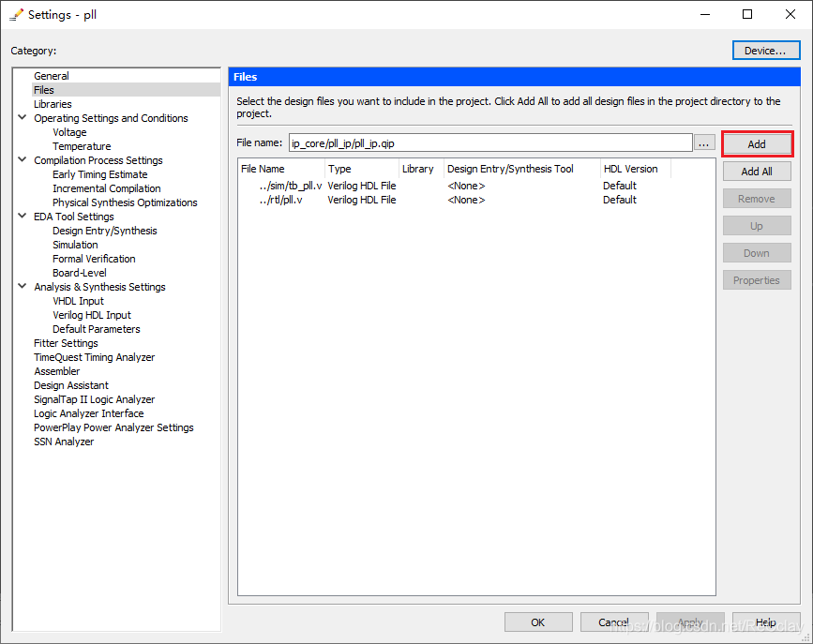The image size is (813, 644).
Task: Open EDA Tool Settings category
Action: point(74,217)
